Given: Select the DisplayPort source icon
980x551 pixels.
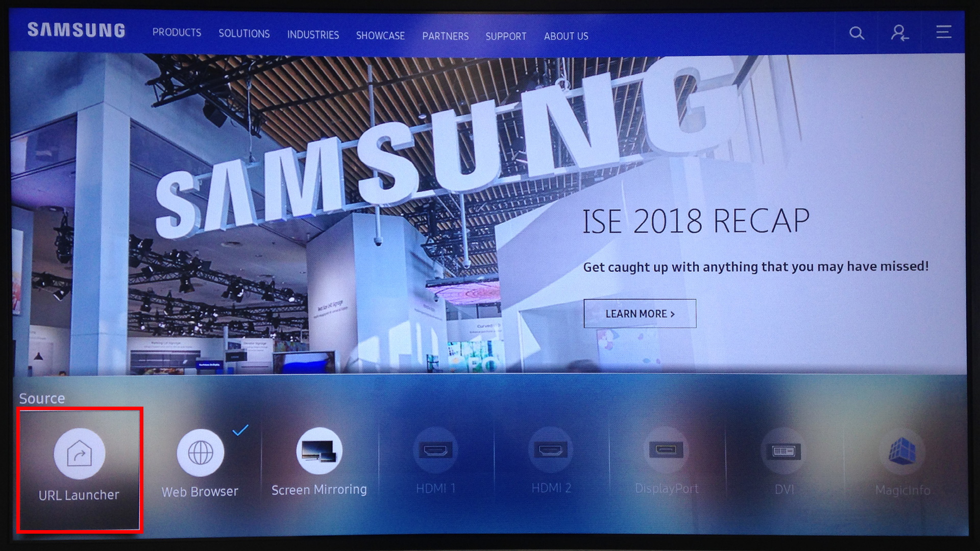Looking at the screenshot, I should [666, 450].
